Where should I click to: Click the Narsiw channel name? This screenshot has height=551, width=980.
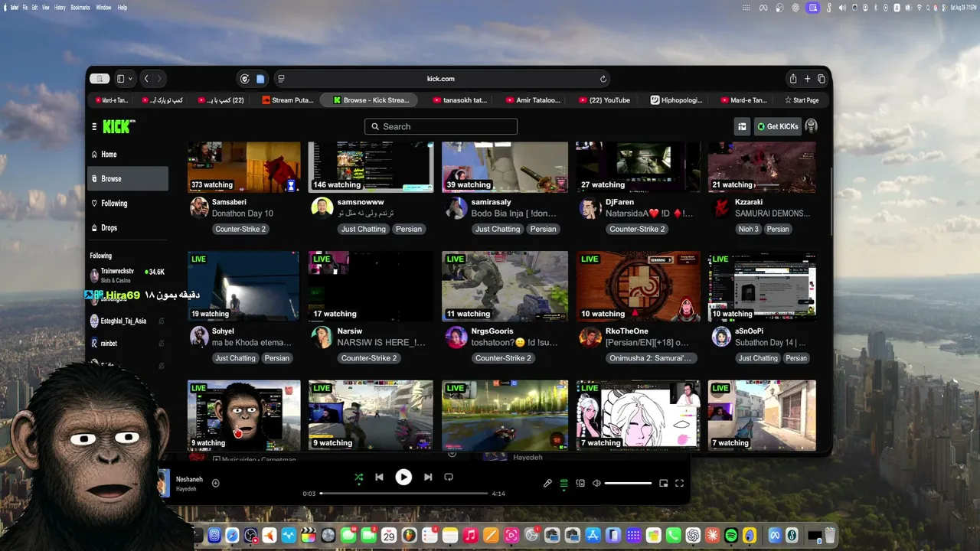350,331
